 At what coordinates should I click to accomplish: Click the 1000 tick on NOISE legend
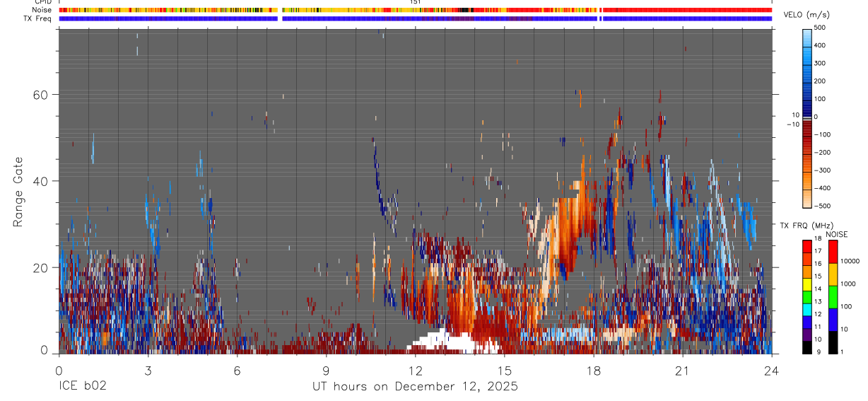tap(848, 284)
